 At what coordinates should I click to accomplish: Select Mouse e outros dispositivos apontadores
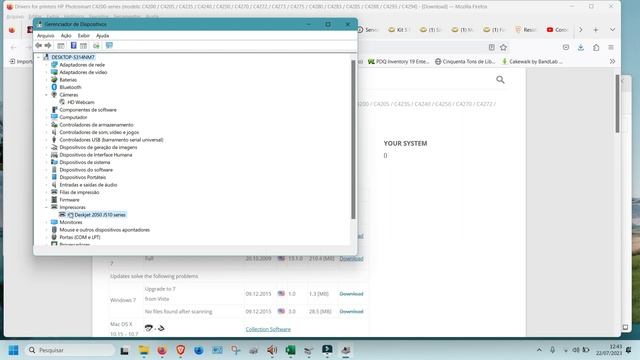[x=104, y=230]
